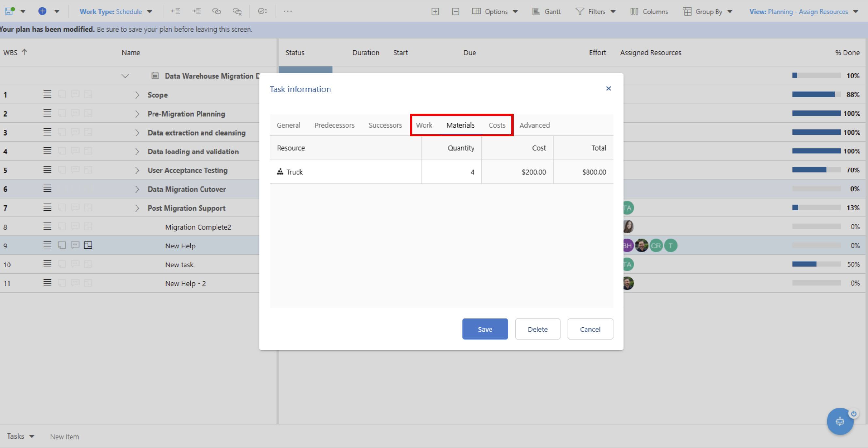Open the Options dropdown

pyautogui.click(x=495, y=11)
